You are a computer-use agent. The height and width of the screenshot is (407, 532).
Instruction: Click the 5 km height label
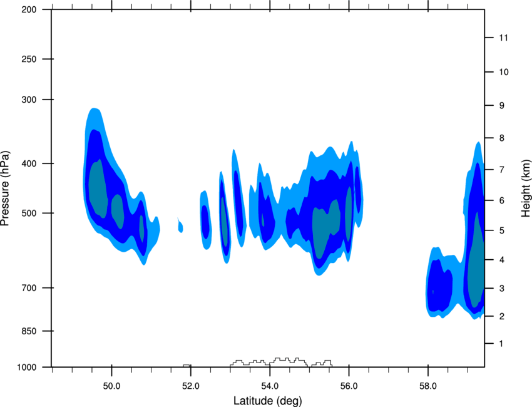coord(502,231)
